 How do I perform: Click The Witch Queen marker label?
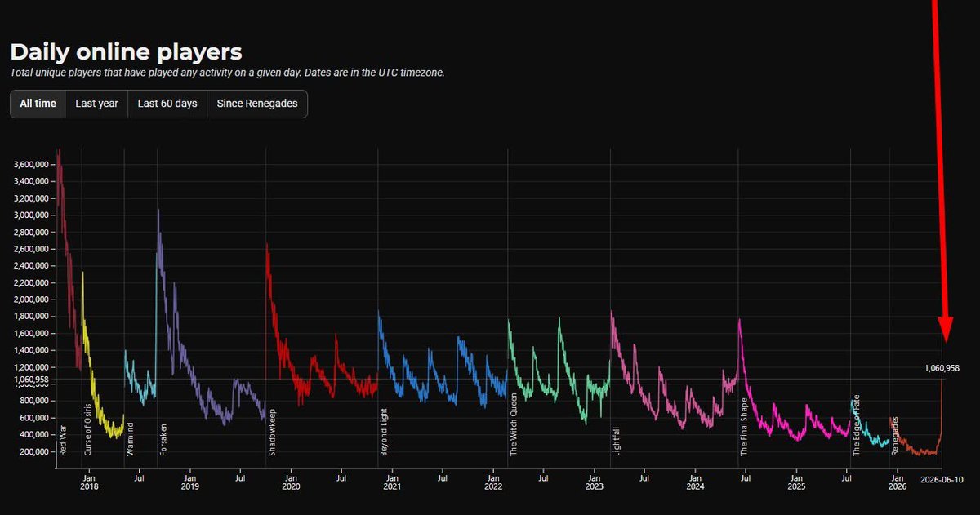[514, 424]
